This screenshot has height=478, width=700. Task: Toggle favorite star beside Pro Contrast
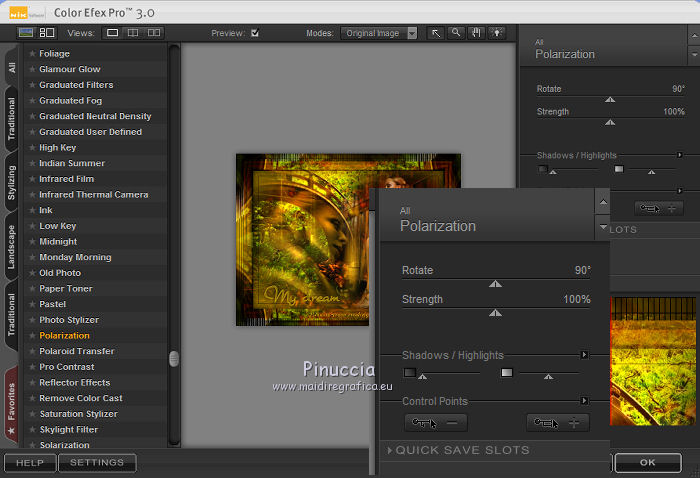tap(32, 367)
